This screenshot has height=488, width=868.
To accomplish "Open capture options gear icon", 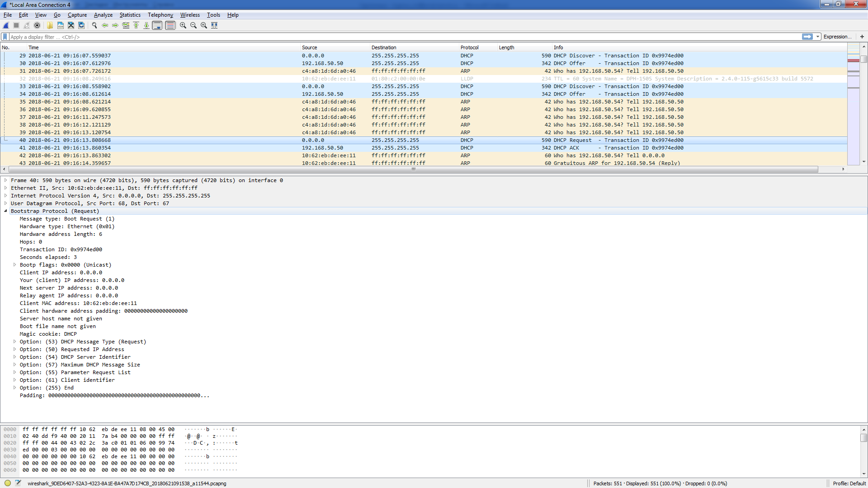I will [37, 25].
